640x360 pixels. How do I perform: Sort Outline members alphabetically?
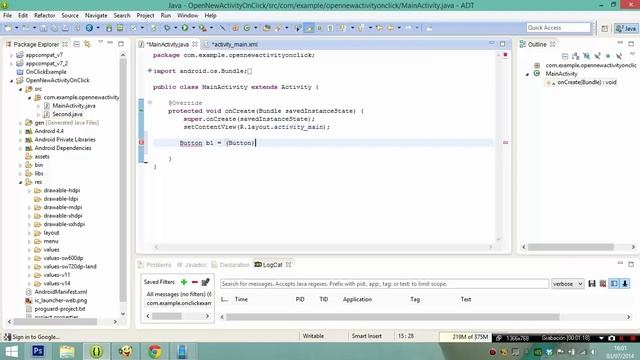click(576, 56)
